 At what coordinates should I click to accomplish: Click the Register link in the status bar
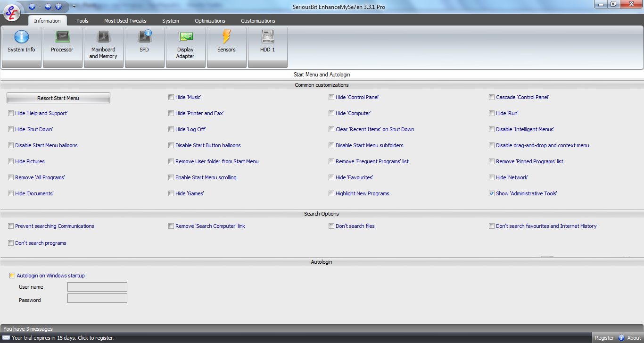pos(604,338)
